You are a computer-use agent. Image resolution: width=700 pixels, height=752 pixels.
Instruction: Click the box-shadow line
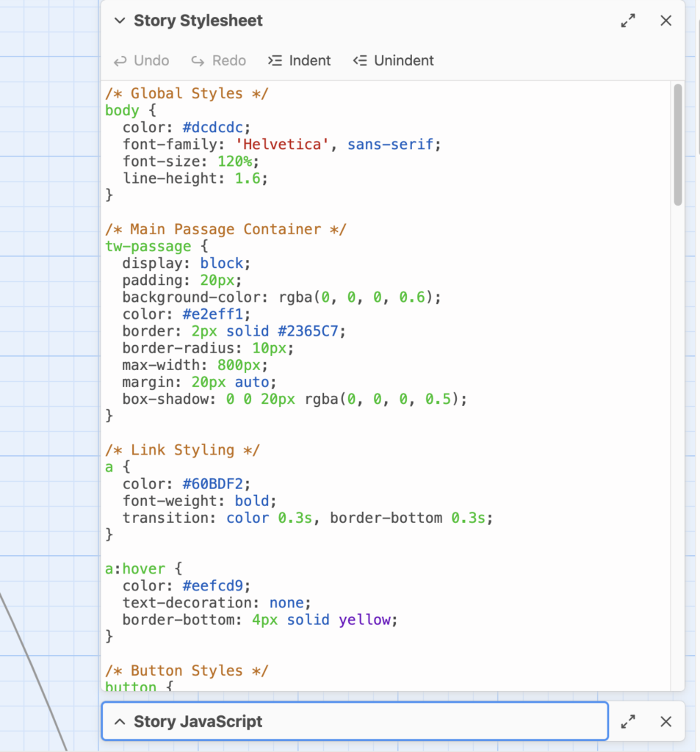point(295,399)
